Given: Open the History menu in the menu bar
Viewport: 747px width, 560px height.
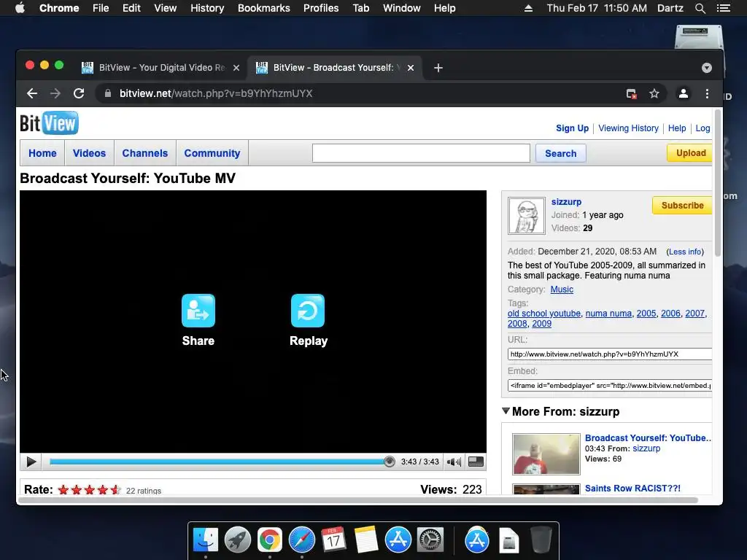Looking at the screenshot, I should click(207, 8).
